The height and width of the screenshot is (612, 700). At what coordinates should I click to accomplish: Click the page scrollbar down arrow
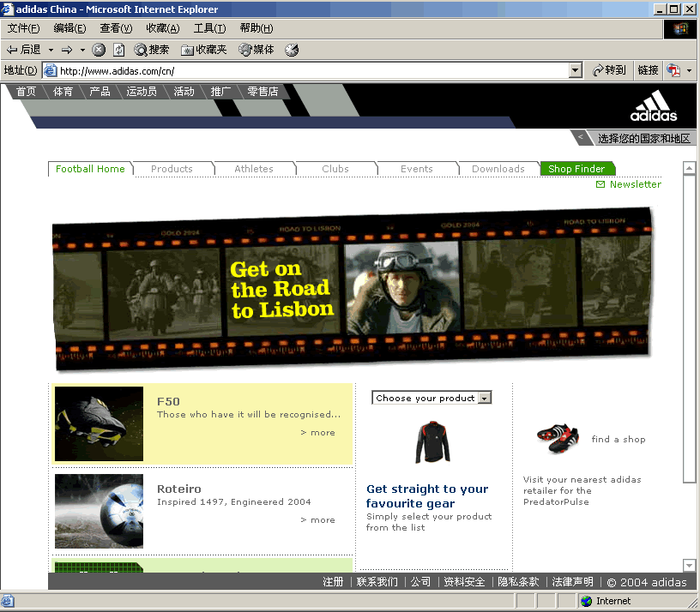click(690, 565)
